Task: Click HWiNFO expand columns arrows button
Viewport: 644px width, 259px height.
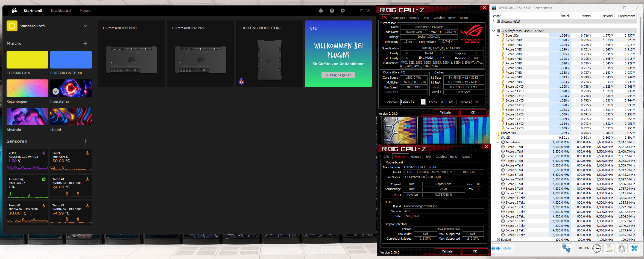Action: click(x=496, y=248)
